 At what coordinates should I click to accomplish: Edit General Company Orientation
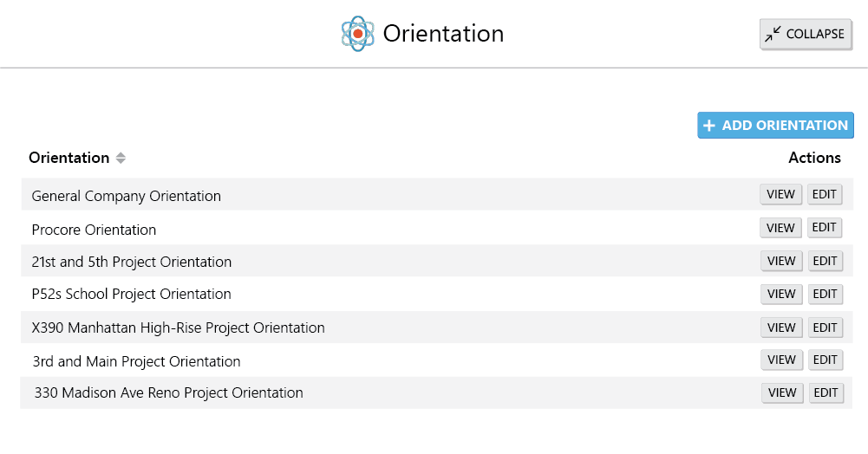tap(825, 195)
